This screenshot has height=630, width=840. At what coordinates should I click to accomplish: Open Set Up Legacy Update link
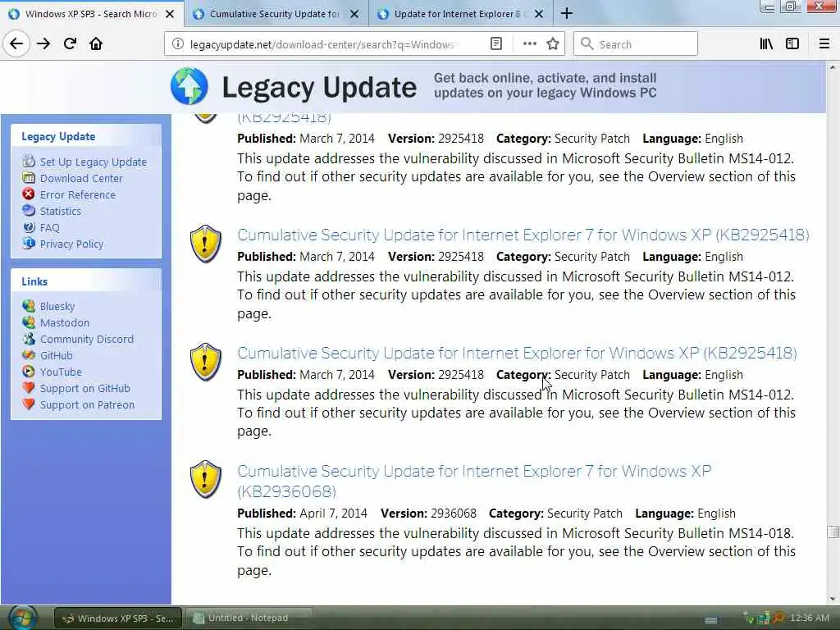[x=94, y=162]
